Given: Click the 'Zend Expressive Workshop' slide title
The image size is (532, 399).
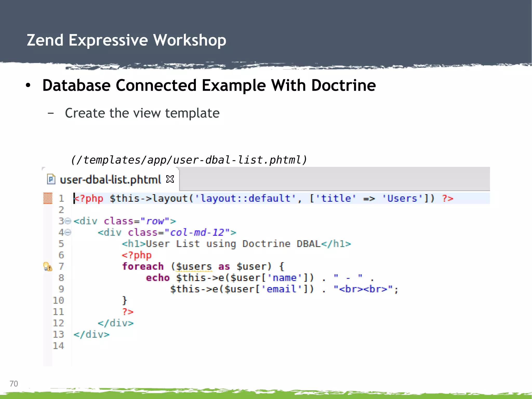Looking at the screenshot, I should point(127,40).
